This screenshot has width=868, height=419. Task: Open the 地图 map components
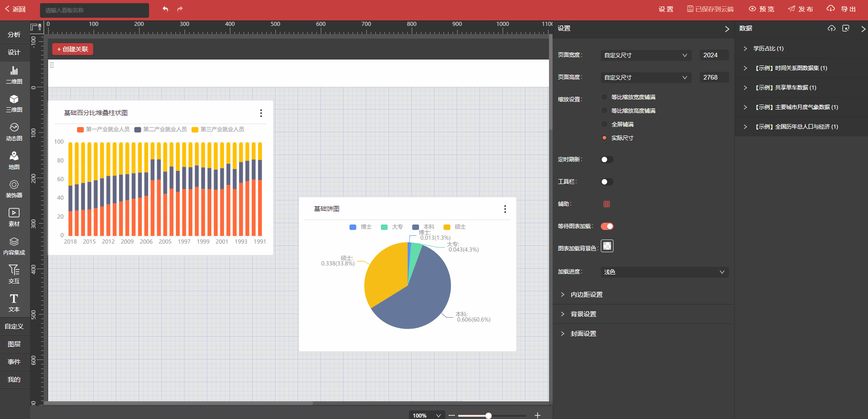pyautogui.click(x=14, y=160)
